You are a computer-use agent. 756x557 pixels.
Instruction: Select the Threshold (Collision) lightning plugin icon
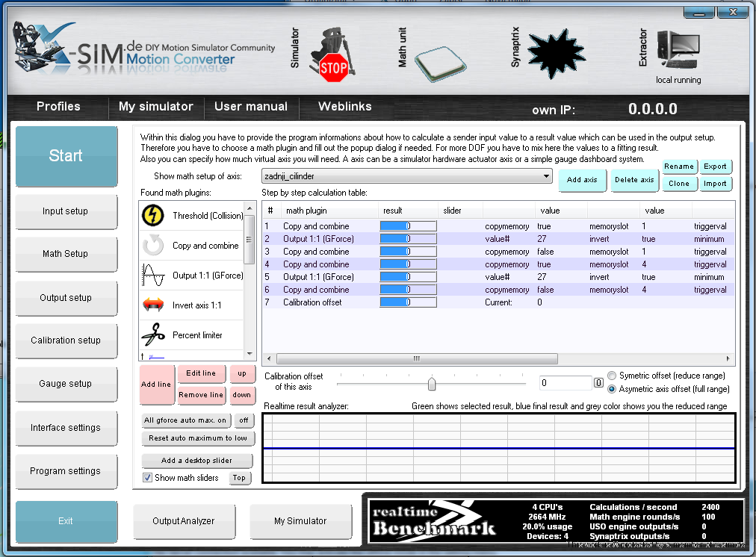point(152,216)
